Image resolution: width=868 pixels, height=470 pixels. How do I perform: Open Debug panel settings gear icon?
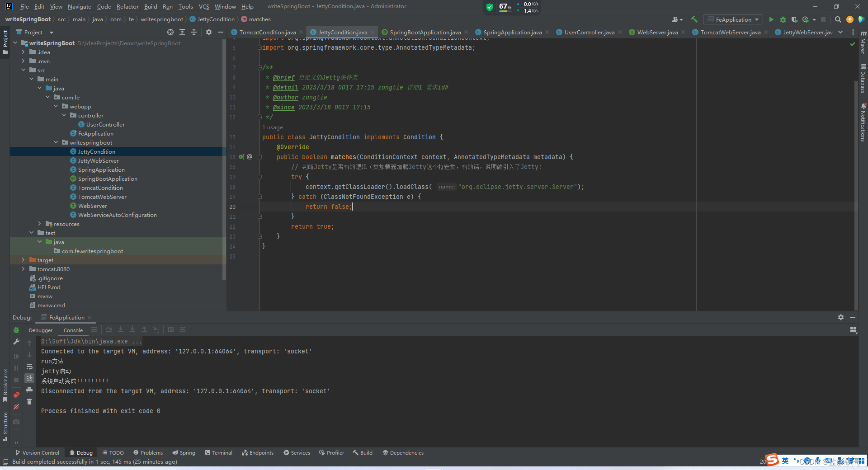(x=841, y=317)
